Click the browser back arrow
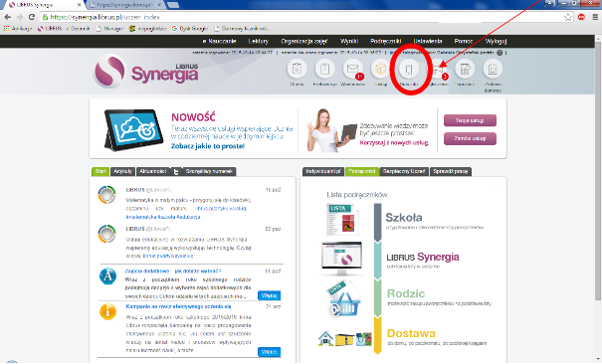Screen dimensions: 602x364 8,17
